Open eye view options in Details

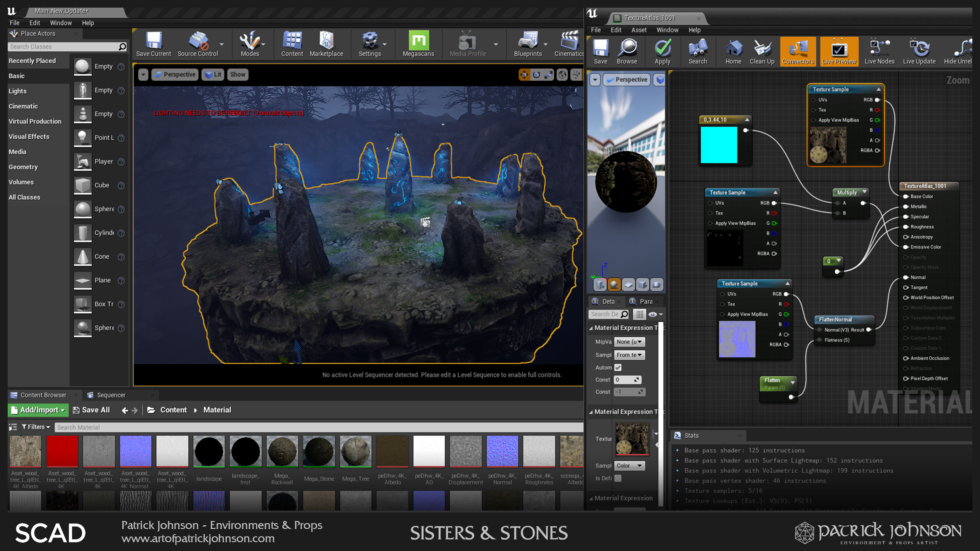click(x=655, y=314)
